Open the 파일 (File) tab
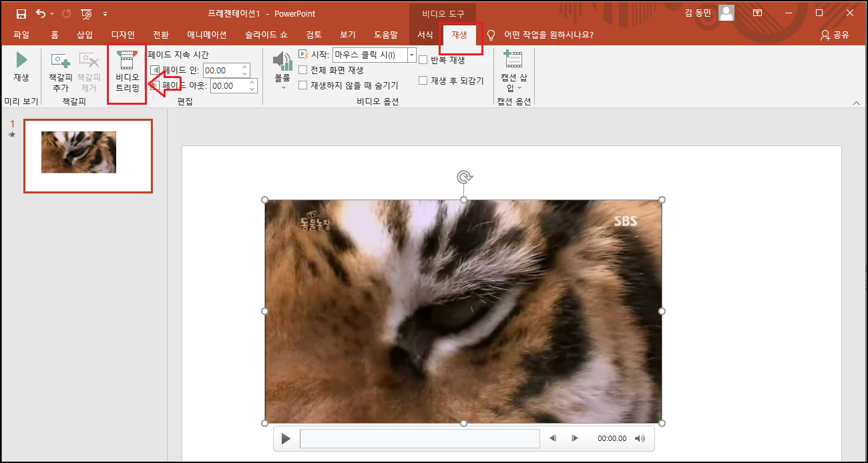Screen dimensions: 868x463 click(21, 35)
